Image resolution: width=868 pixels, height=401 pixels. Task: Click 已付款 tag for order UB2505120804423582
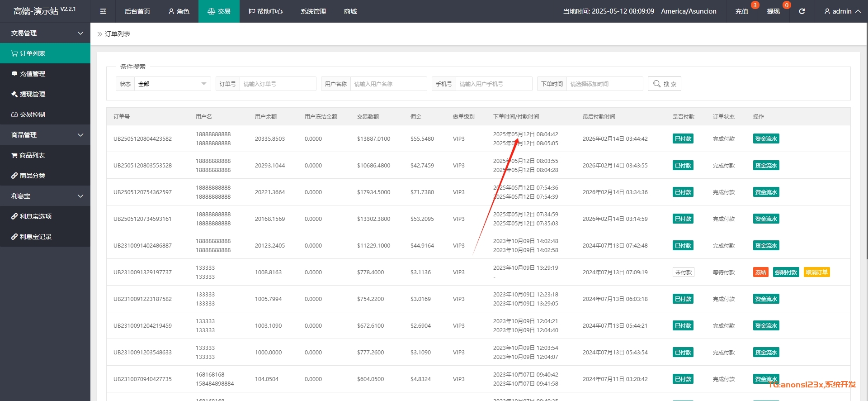pos(683,139)
